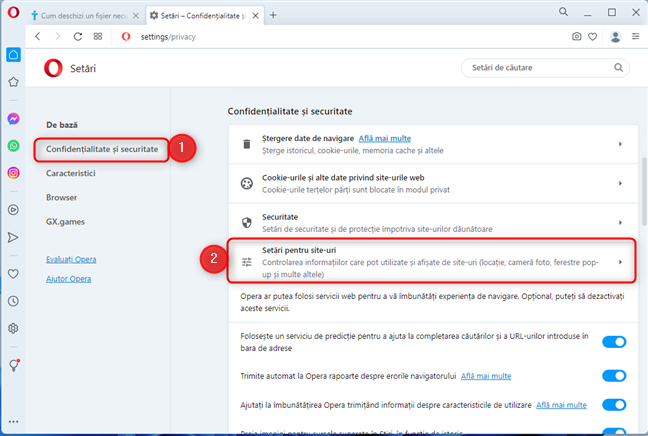This screenshot has width=648, height=436.
Task: Add page to bookmarks heart icon
Action: click(x=593, y=37)
